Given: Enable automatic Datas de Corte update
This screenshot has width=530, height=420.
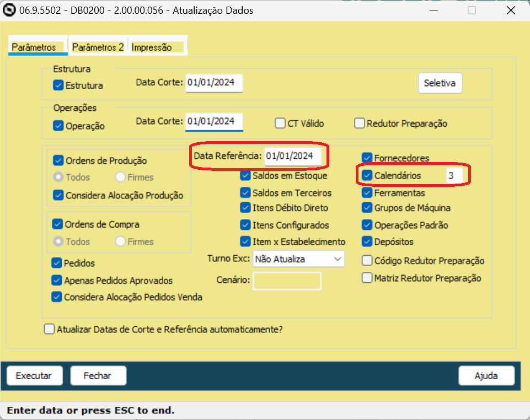Looking at the screenshot, I should pos(49,329).
